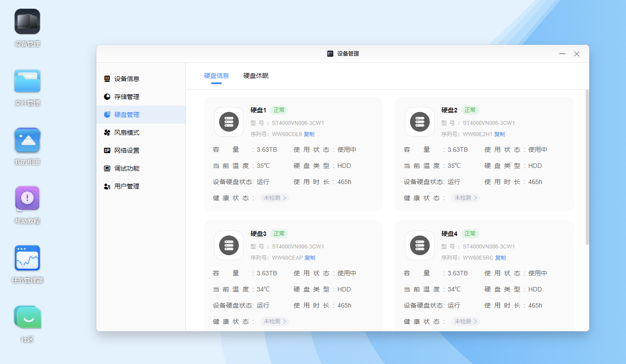Click the 硬盘1 disk icon

[x=229, y=122]
